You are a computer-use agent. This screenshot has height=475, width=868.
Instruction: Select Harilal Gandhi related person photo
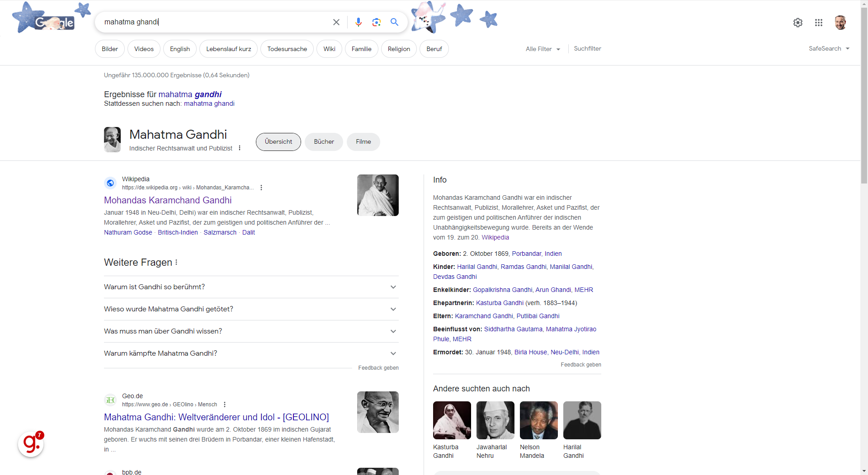coord(582,420)
